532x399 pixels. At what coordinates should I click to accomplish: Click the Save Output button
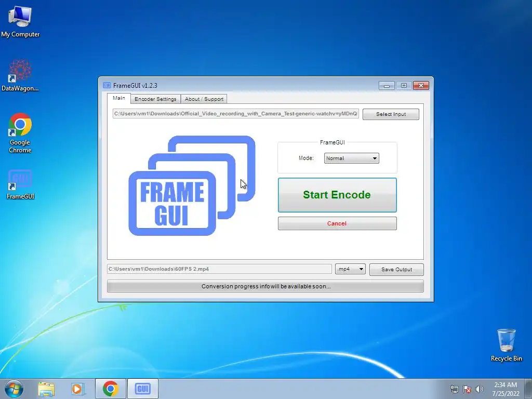point(396,270)
